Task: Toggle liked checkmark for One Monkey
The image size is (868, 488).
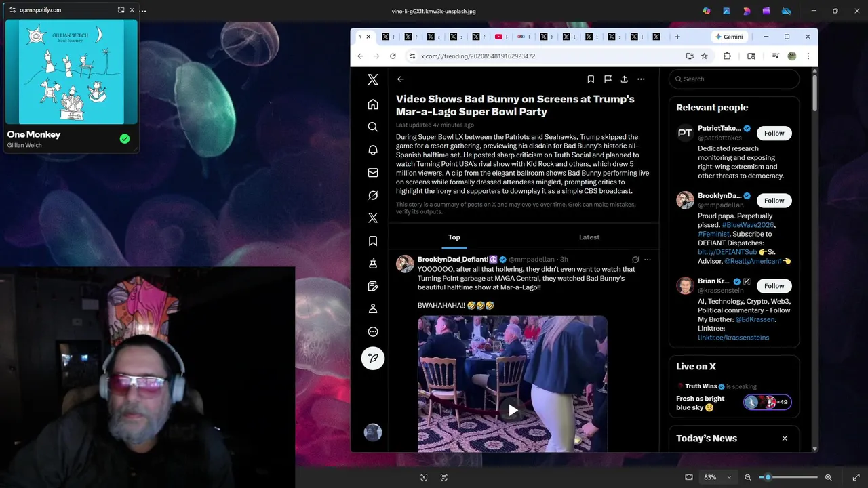Action: [125, 138]
